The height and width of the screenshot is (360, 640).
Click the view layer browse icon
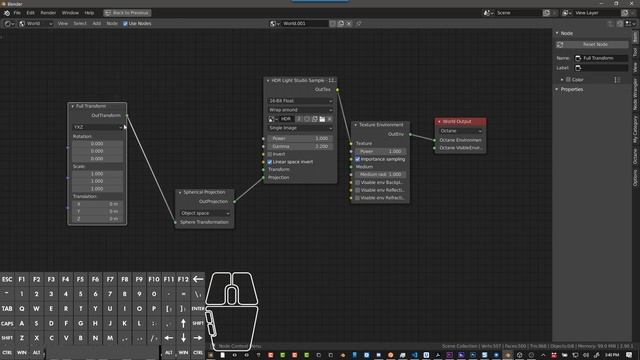(x=567, y=13)
